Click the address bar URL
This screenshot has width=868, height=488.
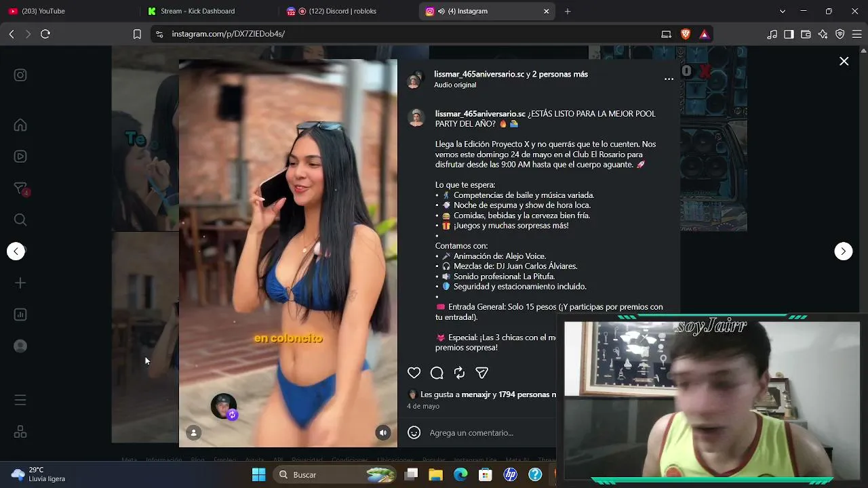[x=228, y=34]
